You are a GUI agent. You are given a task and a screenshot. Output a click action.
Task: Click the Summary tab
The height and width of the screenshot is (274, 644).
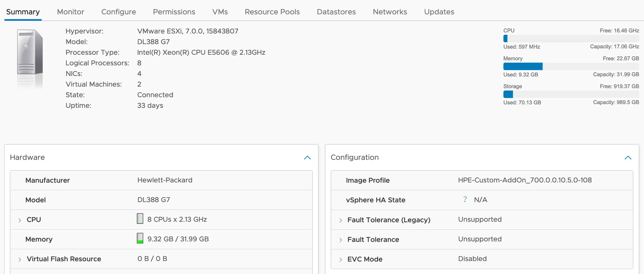[x=23, y=12]
